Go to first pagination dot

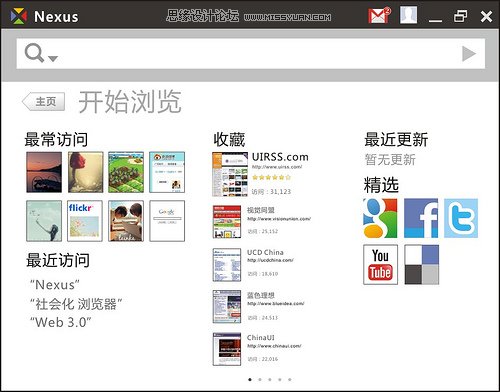tap(250, 379)
